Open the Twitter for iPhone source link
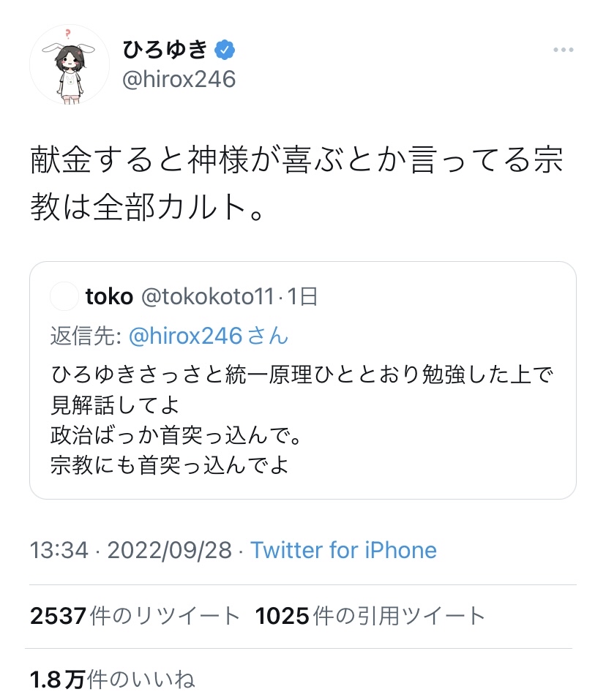The height and width of the screenshot is (700, 606). [x=343, y=550]
